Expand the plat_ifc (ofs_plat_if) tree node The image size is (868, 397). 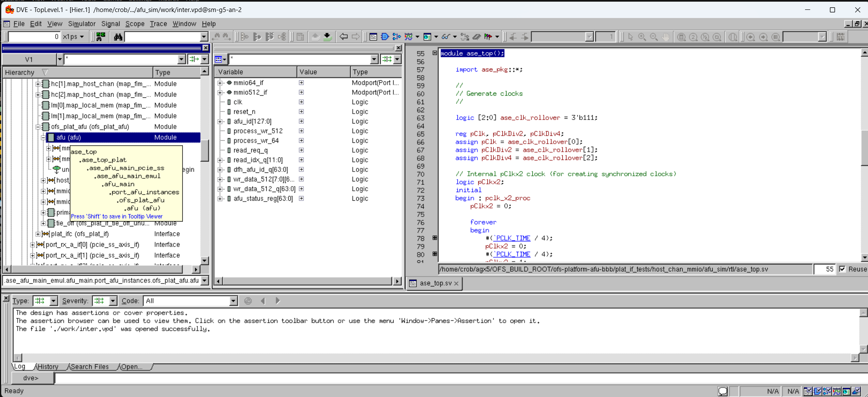click(x=38, y=234)
